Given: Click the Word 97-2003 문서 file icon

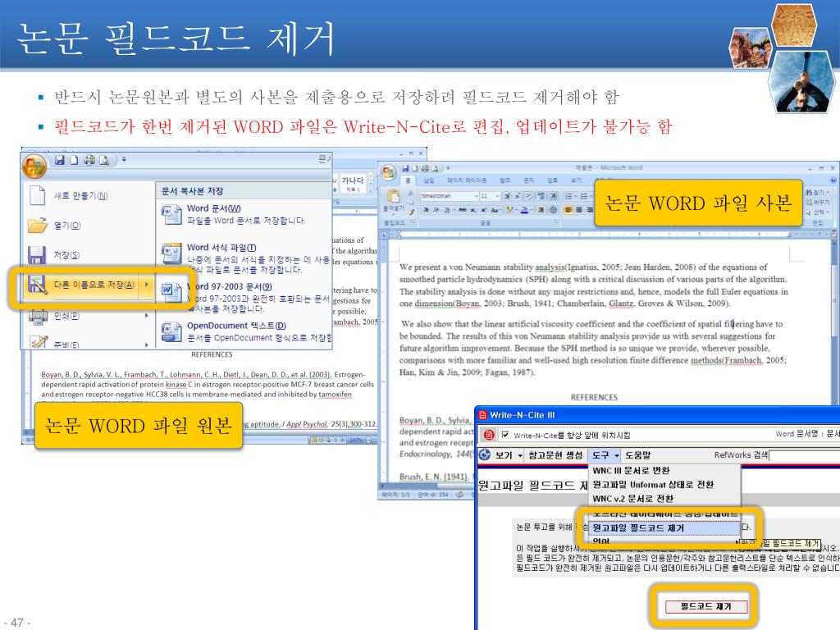Looking at the screenshot, I should click(x=171, y=293).
